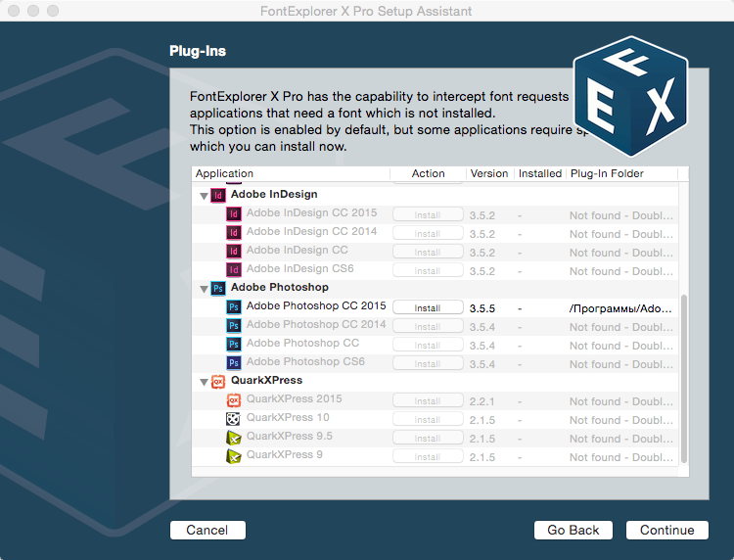Click the Photoshop CC 2015 icon

(234, 306)
